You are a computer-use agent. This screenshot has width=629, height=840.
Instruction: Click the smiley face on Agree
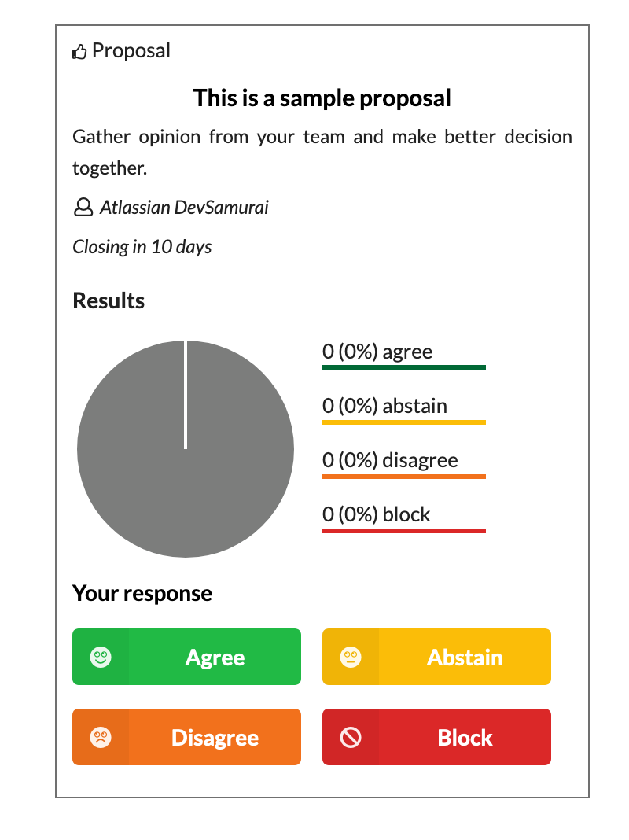pyautogui.click(x=101, y=657)
